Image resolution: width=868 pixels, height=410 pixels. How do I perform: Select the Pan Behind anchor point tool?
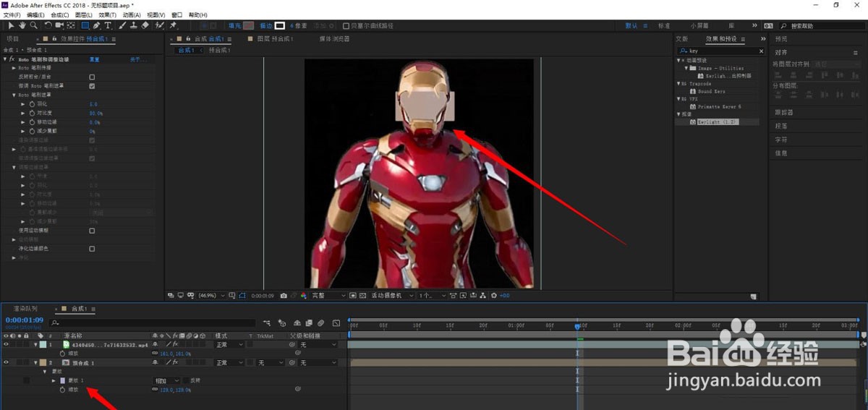click(71, 25)
